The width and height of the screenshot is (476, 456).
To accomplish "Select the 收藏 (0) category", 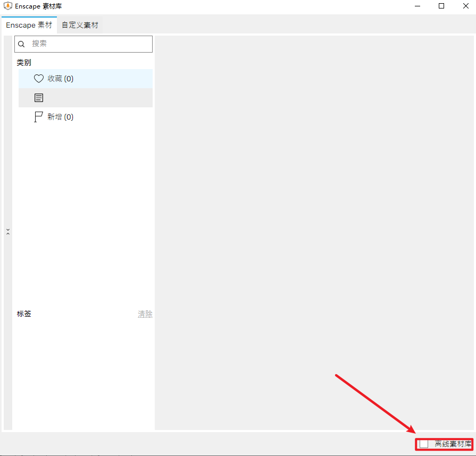I will click(x=61, y=79).
